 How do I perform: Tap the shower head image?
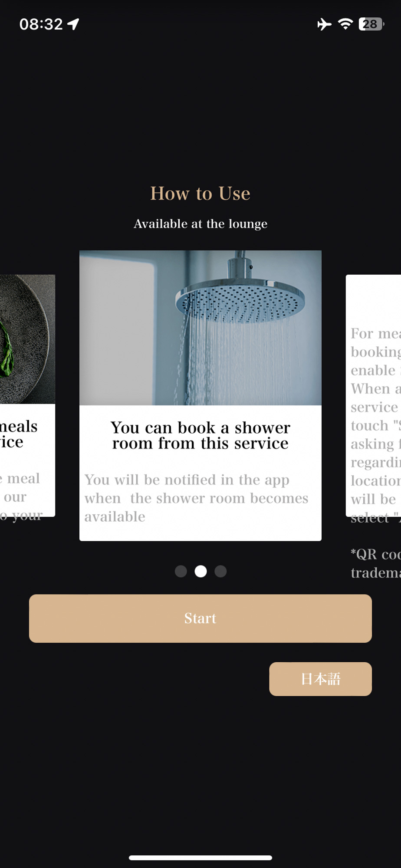200,328
